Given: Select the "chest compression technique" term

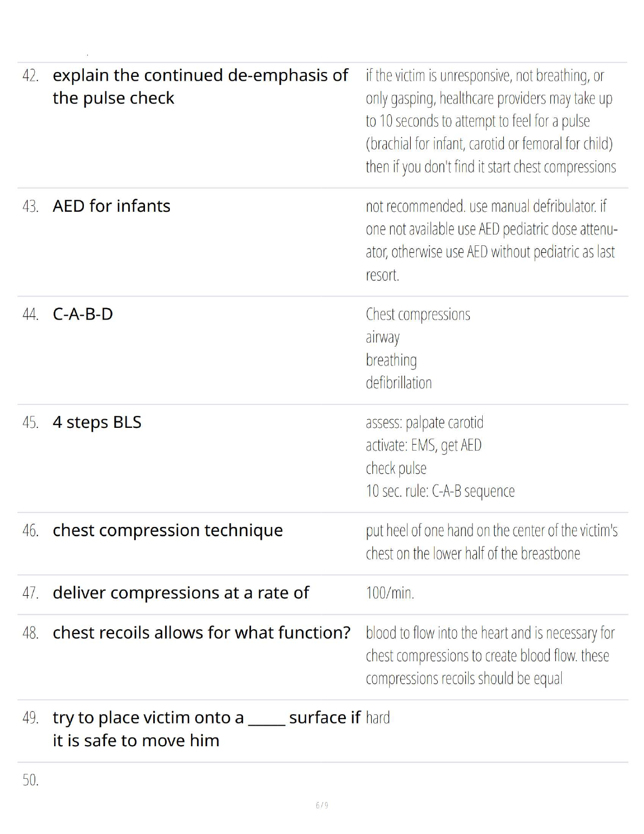Looking at the screenshot, I should [168, 530].
